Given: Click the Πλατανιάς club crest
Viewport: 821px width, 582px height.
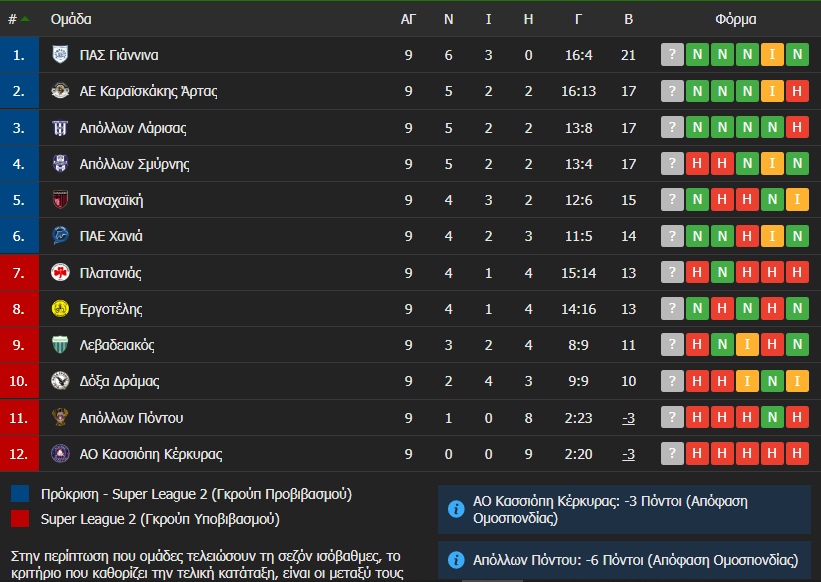Looking at the screenshot, I should (x=60, y=272).
